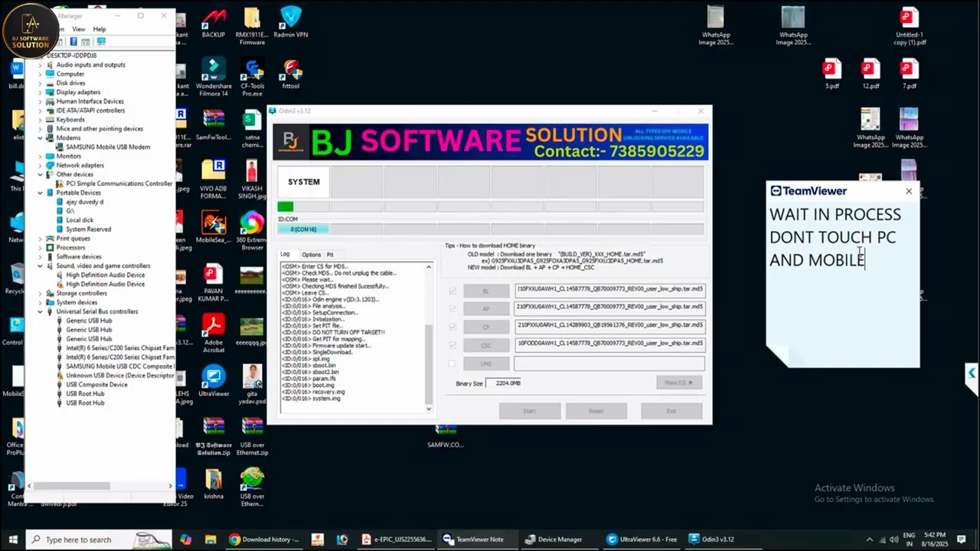Click the BL file button in Odin
Viewport: 980px width, 551px height.
pyautogui.click(x=485, y=291)
